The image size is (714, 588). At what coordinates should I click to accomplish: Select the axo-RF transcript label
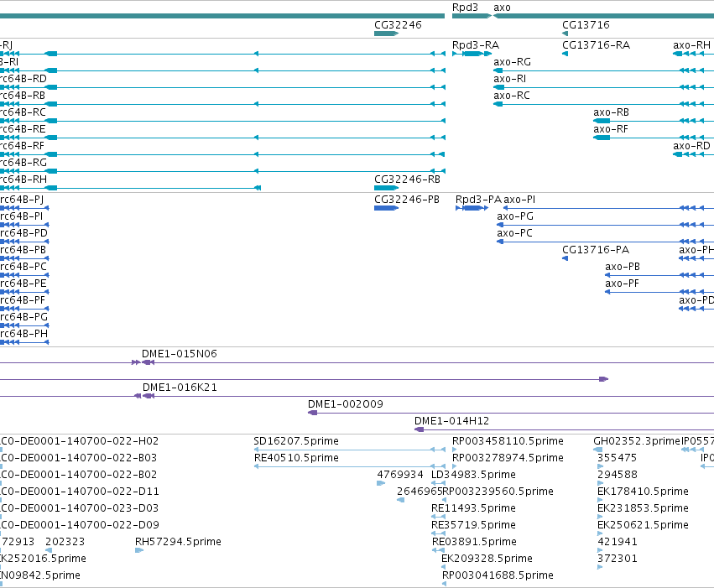coord(611,129)
